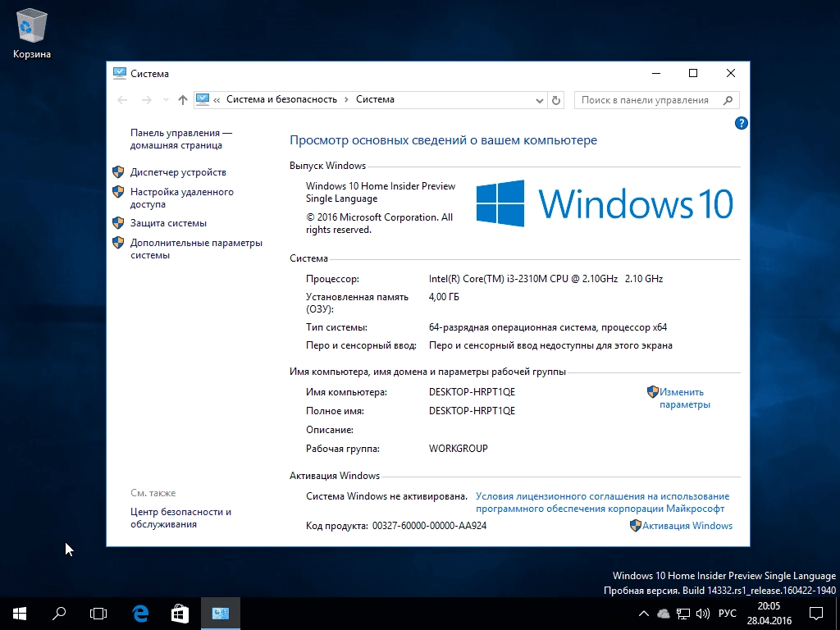Open Дополнительные параметры системы

pyautogui.click(x=196, y=249)
